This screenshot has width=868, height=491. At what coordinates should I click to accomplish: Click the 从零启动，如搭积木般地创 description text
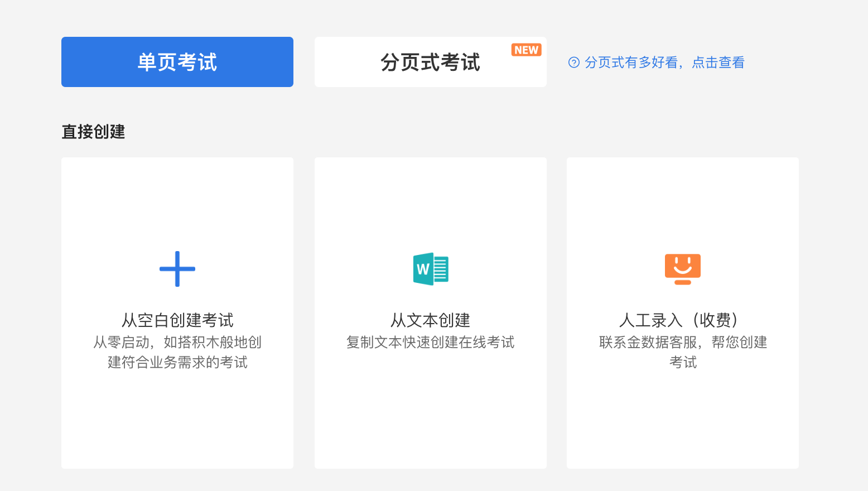177,342
